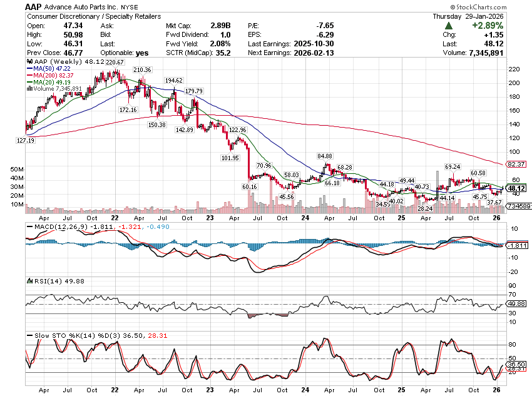Click the Optionable yes value
This screenshot has width=532, height=396.
coord(143,52)
